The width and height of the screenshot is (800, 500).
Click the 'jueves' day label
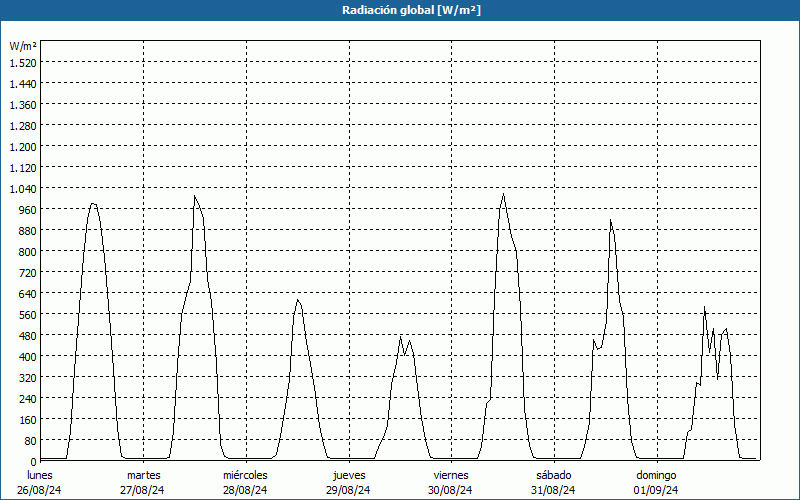point(349,475)
